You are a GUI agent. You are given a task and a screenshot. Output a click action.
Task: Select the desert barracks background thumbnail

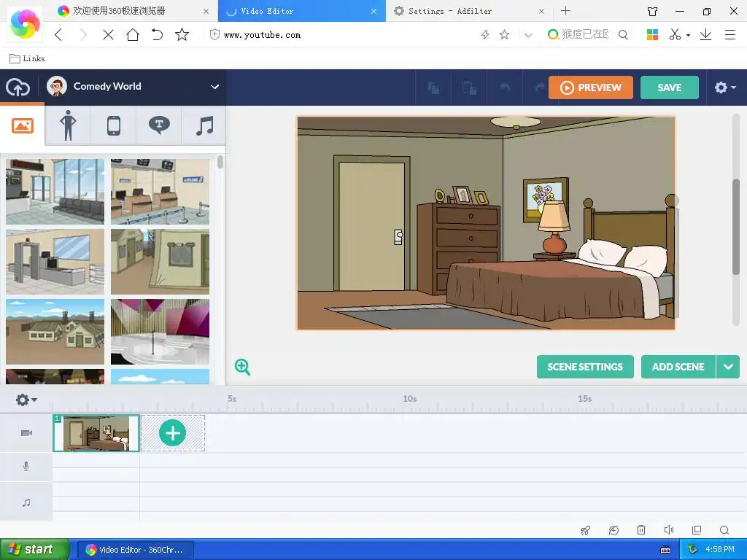pos(55,332)
